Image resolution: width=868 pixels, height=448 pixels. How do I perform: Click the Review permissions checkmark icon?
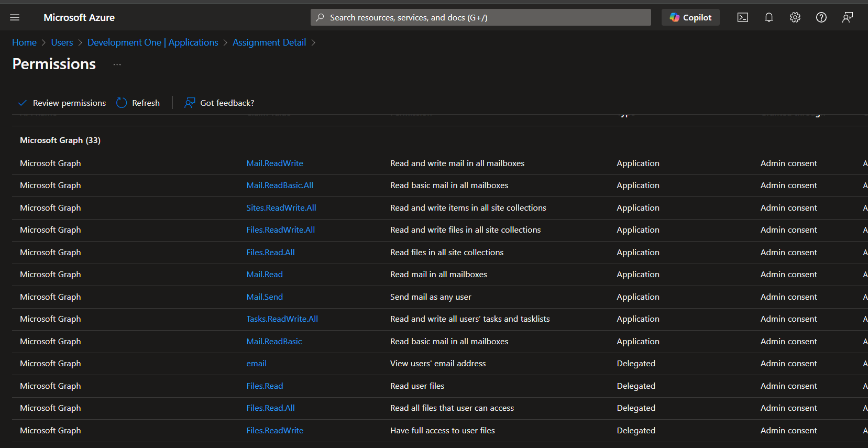23,103
